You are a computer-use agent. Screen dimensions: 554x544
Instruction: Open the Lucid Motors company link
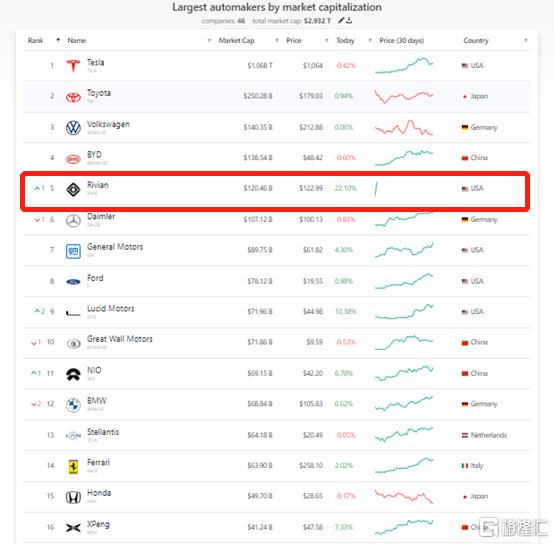point(111,308)
